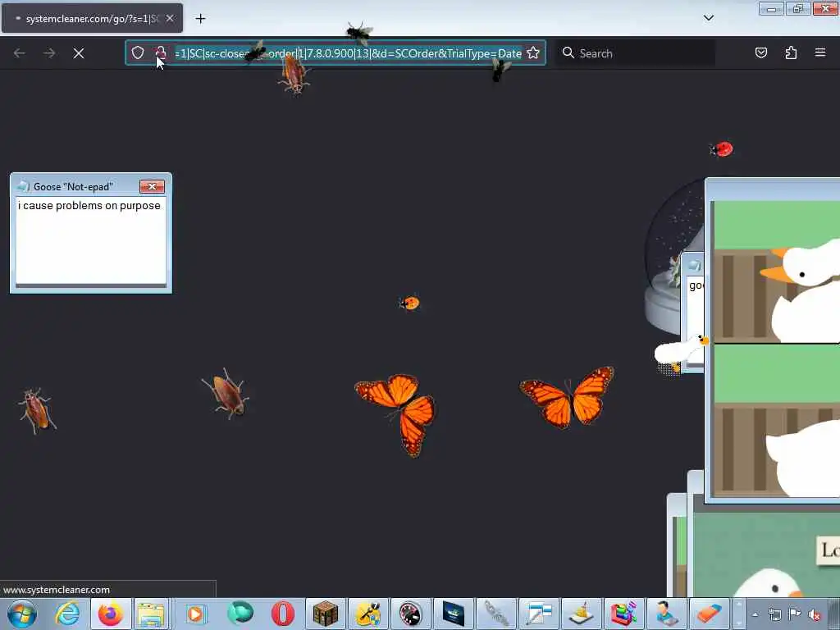Screen dimensions: 840x630
Task: Open Windows Explorer folder on taskbar
Action: (152, 614)
